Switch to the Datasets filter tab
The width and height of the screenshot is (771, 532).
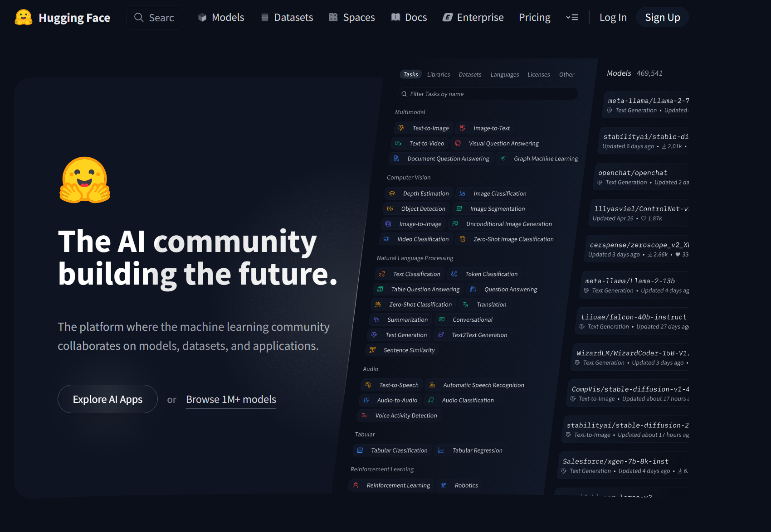(x=470, y=74)
